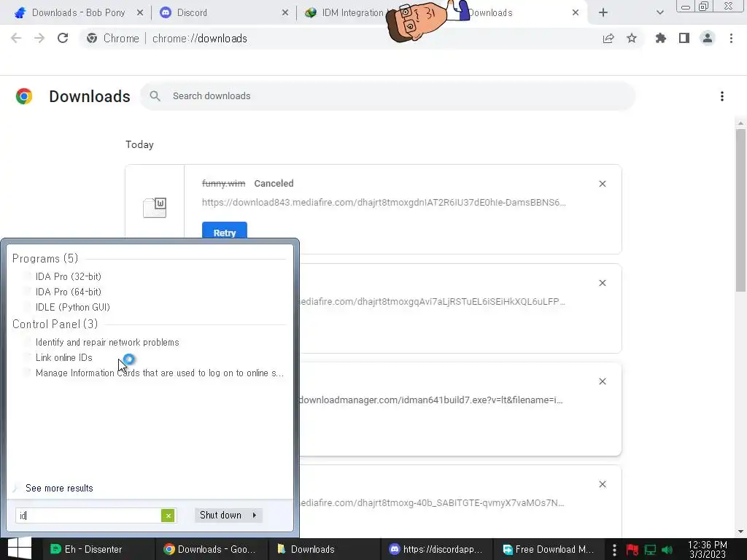This screenshot has width=747, height=560.
Task: Expand the Shut down options arrow
Action: [x=255, y=516]
